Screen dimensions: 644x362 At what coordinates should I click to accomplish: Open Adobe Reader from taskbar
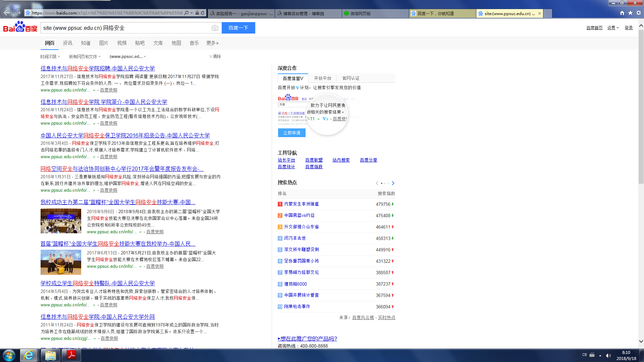[71, 355]
